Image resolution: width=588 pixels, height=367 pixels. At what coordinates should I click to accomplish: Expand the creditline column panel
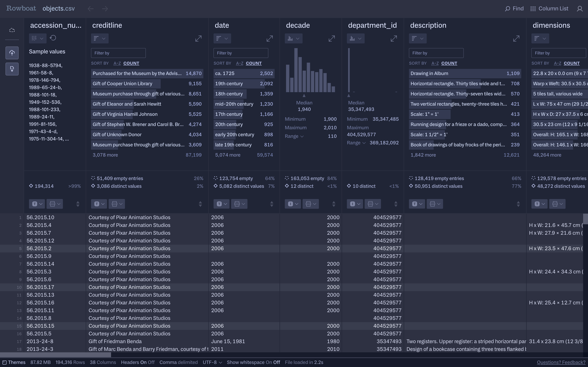coord(198,39)
